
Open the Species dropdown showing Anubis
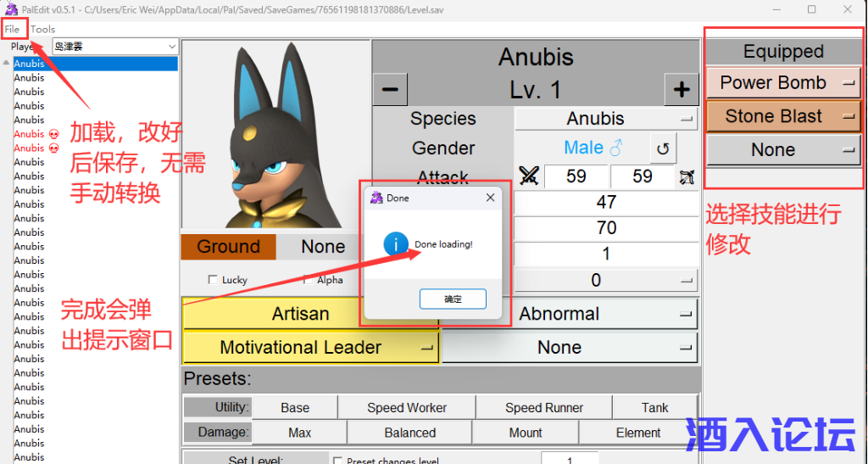(x=605, y=119)
